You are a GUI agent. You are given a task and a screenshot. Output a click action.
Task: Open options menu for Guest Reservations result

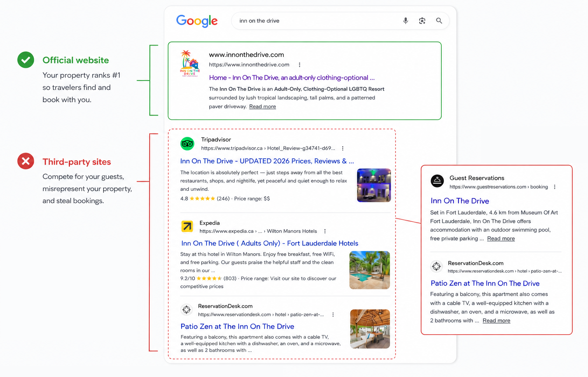[555, 187]
